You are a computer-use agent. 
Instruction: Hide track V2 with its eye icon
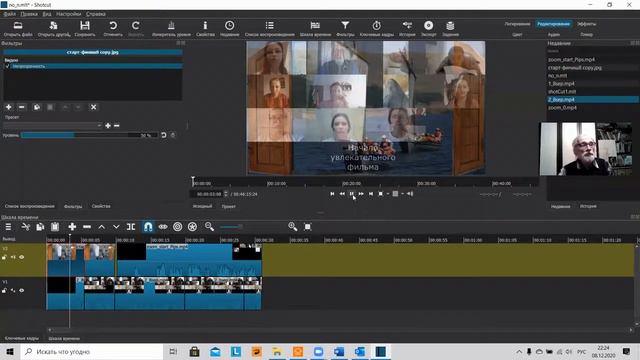tap(22, 257)
